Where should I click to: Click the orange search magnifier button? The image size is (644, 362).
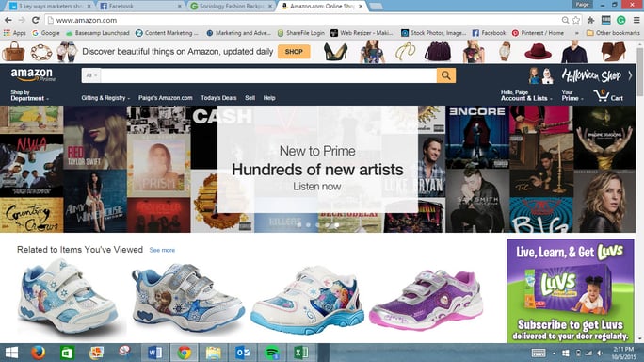(x=446, y=75)
